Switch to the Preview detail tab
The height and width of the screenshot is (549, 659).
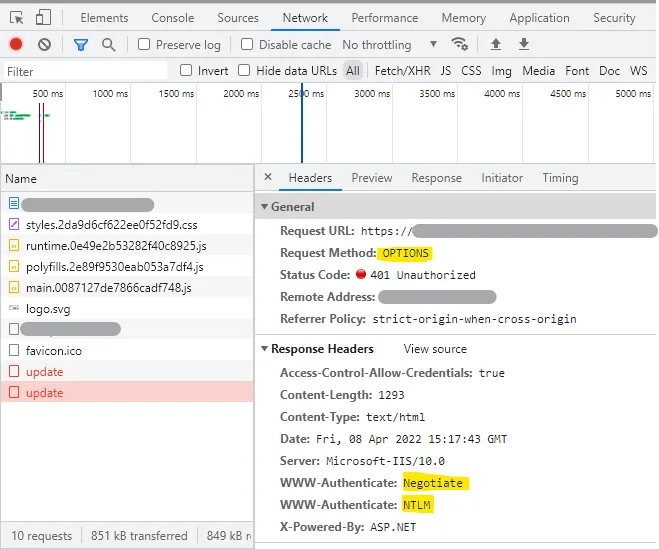pyautogui.click(x=372, y=178)
